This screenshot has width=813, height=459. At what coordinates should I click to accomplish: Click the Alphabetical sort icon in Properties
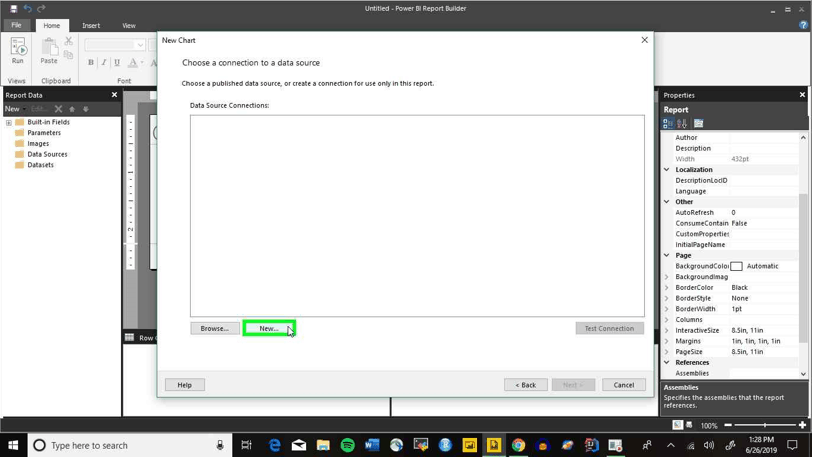(x=682, y=123)
